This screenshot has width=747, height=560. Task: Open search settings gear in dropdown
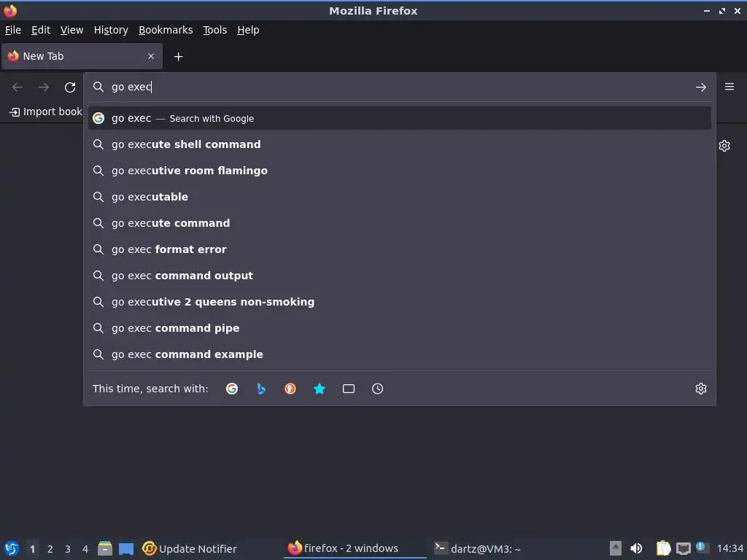point(701,389)
